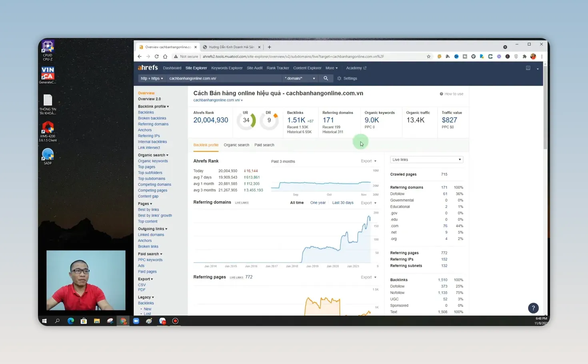Open Settings gear next to search
The width and height of the screenshot is (588, 364).
347,78
